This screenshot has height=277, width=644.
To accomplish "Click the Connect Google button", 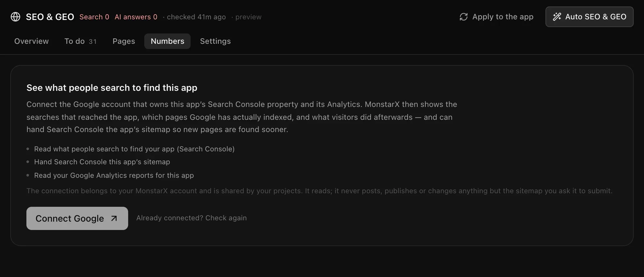I will 77,218.
